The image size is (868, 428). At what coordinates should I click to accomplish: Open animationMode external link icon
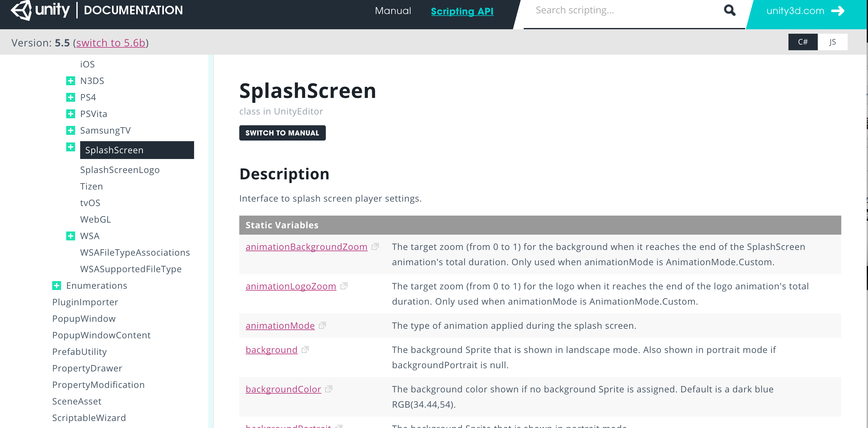click(x=322, y=326)
